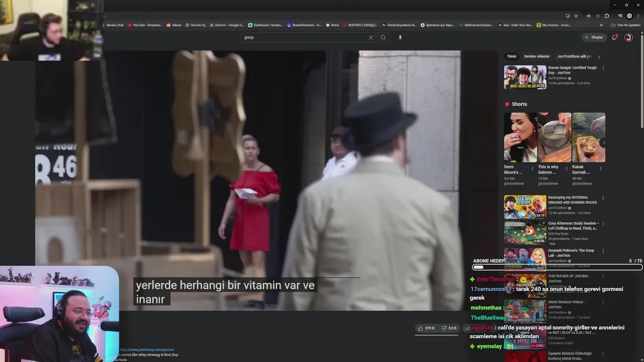Open the Mühimmat Kutuları bookmark

click(x=476, y=25)
